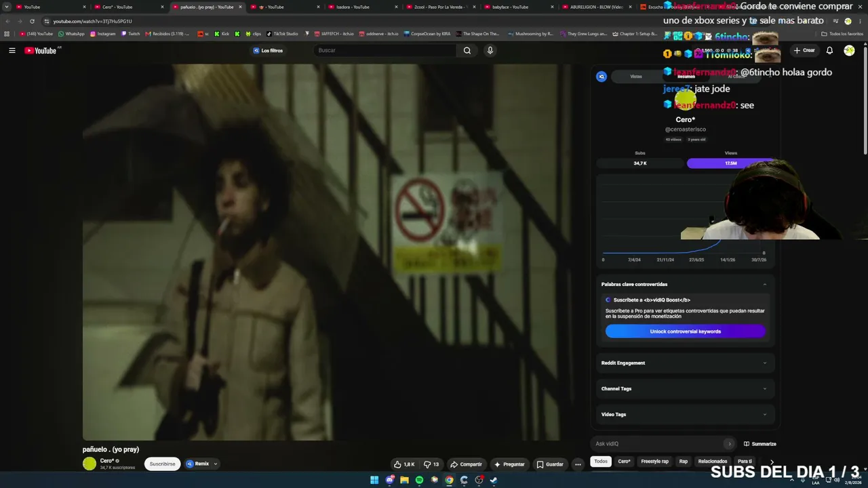
Task: Open Google Chrome from taskbar
Action: pyautogui.click(x=449, y=480)
